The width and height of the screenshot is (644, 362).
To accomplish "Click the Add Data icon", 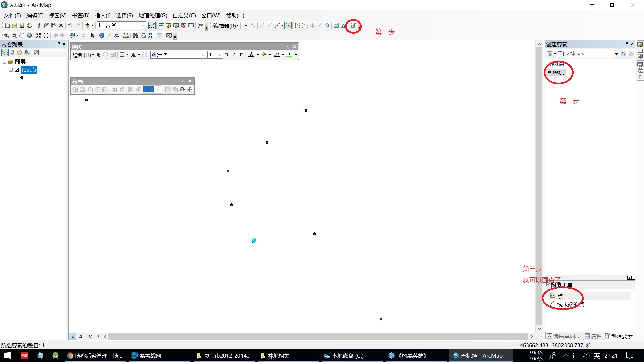I will click(87, 25).
